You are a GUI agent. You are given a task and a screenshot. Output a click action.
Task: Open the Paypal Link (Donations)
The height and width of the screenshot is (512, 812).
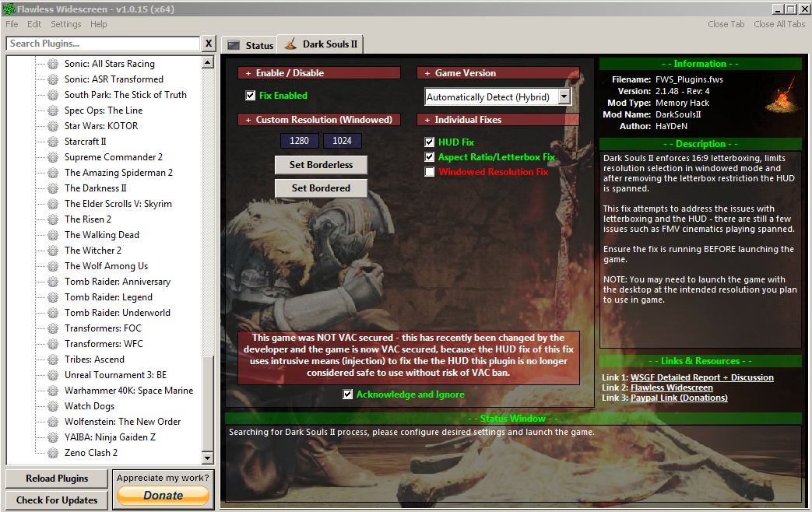679,398
